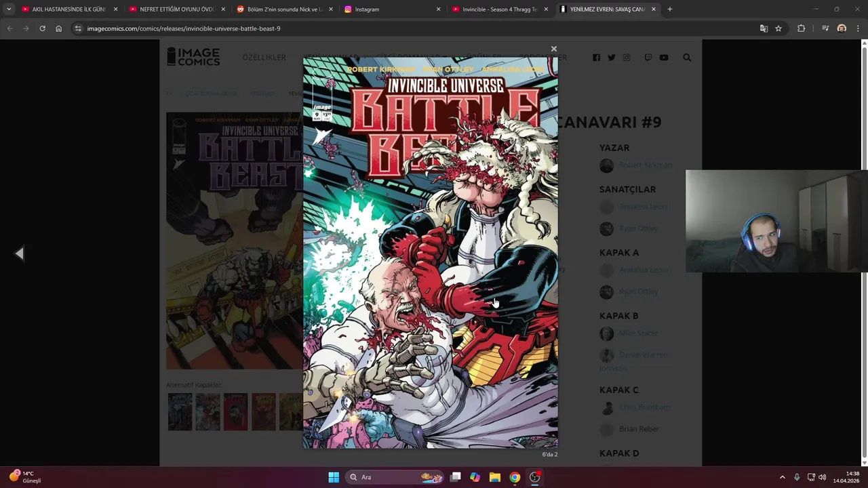Image resolution: width=868 pixels, height=488 pixels.
Task: Open the Brian Reber link
Action: point(639,429)
